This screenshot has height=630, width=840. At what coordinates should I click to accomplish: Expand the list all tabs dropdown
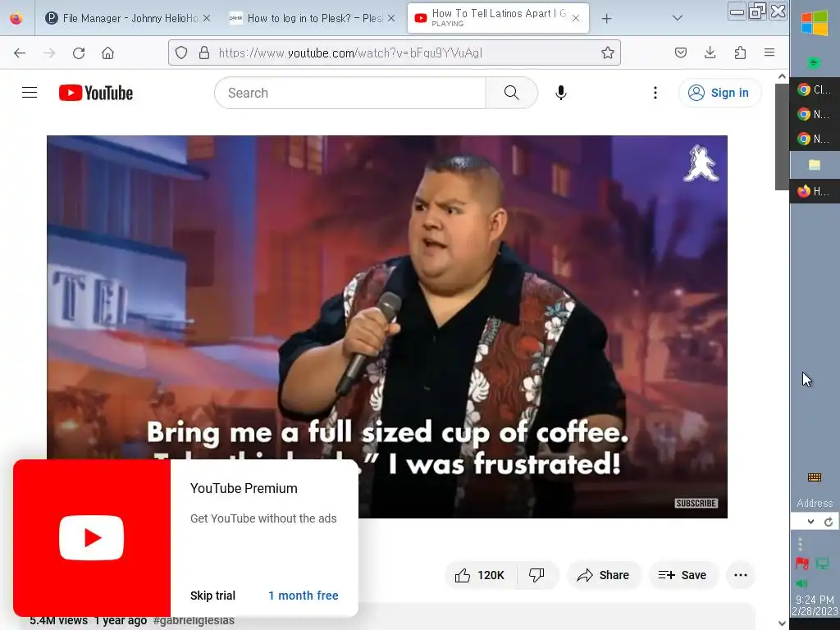click(x=677, y=18)
